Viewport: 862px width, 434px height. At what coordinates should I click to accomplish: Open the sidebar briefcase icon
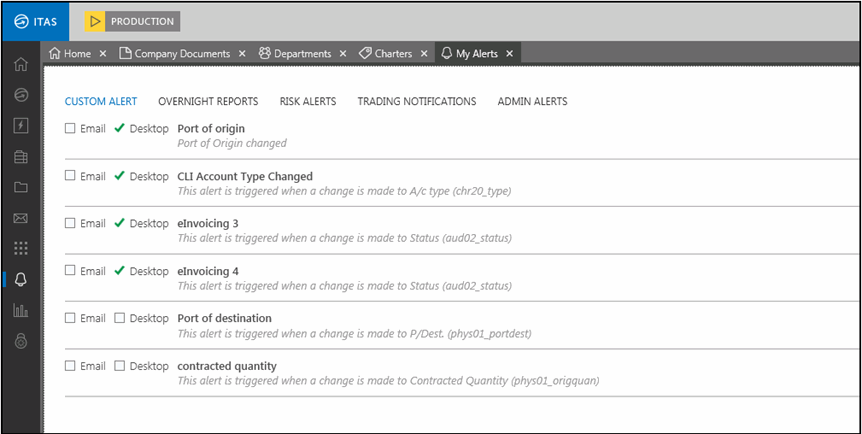pyautogui.click(x=20, y=157)
